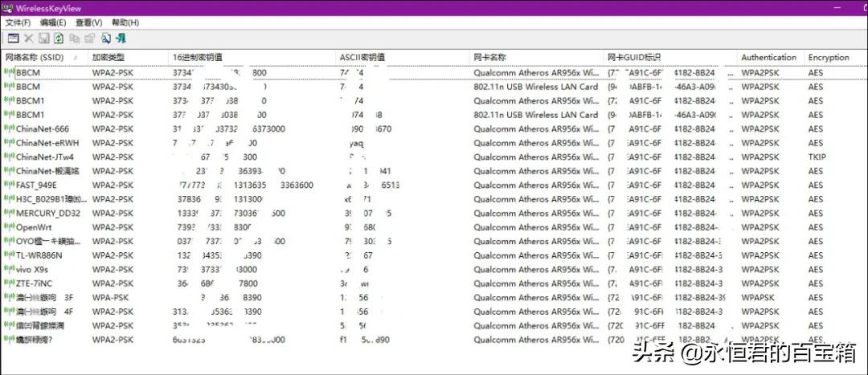Sort by 网卡名称 column header
Viewport: 868px width, 375px height.
pyautogui.click(x=538, y=58)
